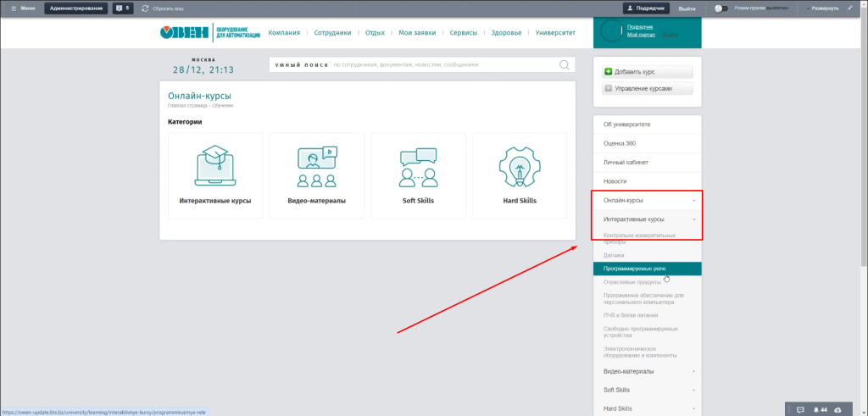Open notifications bell showing 44
Image resolution: width=868 pixels, height=416 pixels.
(x=820, y=409)
